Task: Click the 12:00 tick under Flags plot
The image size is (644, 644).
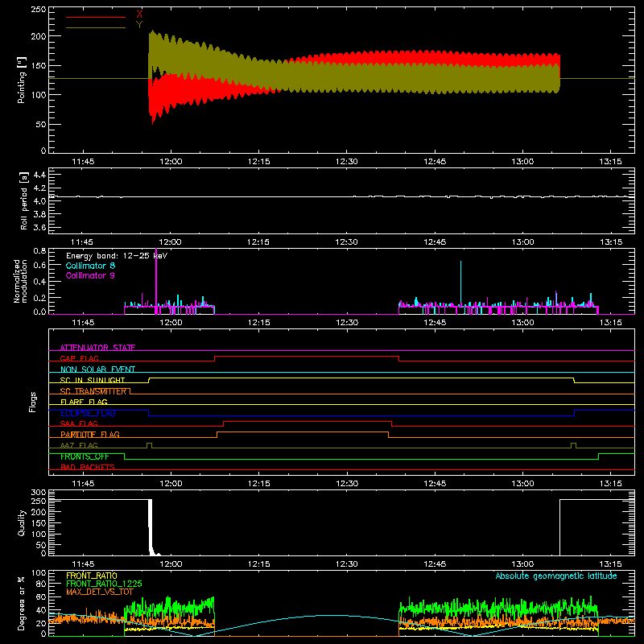Action: click(x=171, y=484)
